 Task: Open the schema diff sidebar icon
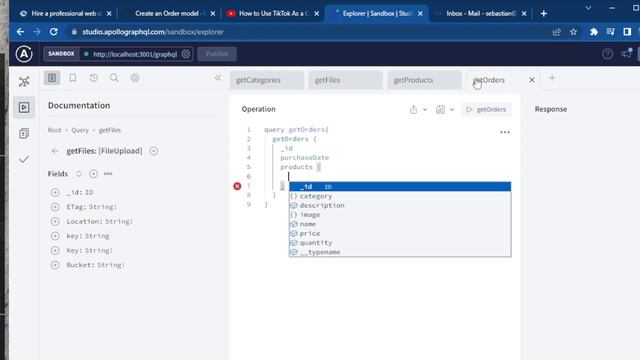(x=24, y=133)
